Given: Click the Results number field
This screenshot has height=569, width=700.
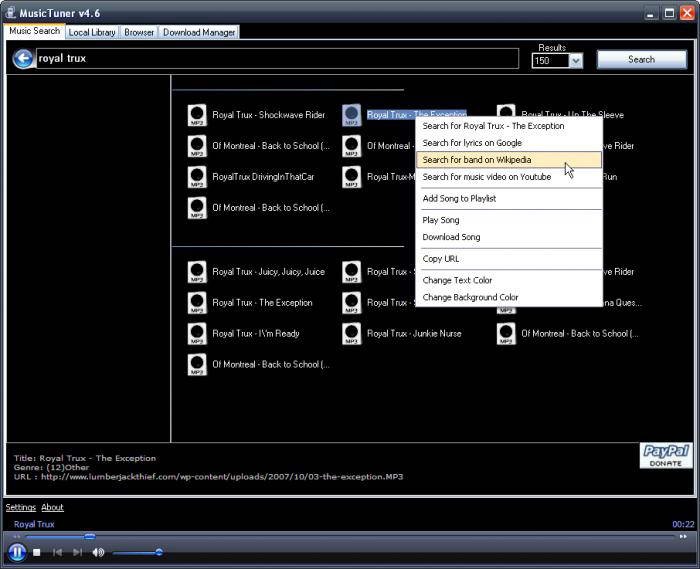Looking at the screenshot, I should [x=550, y=61].
